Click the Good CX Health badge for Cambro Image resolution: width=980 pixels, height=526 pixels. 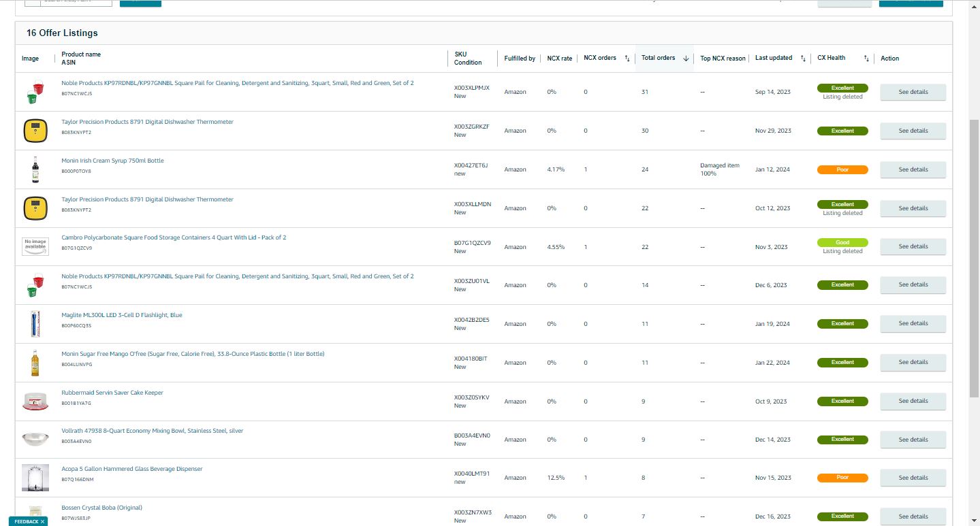(842, 242)
